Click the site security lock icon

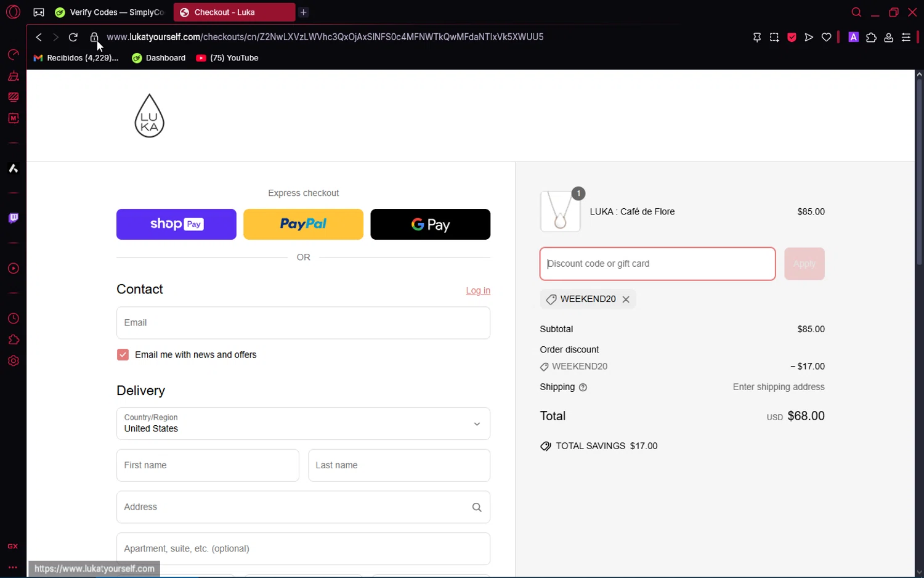[x=94, y=38]
